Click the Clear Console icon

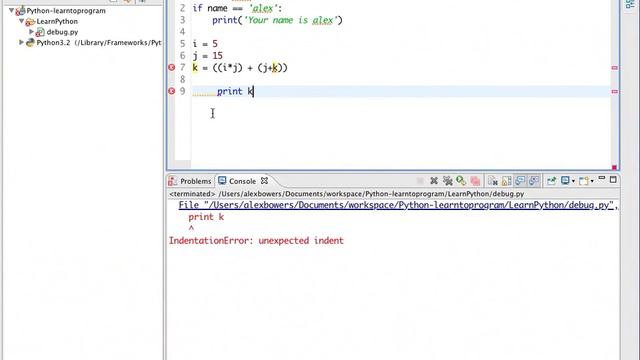click(493, 180)
